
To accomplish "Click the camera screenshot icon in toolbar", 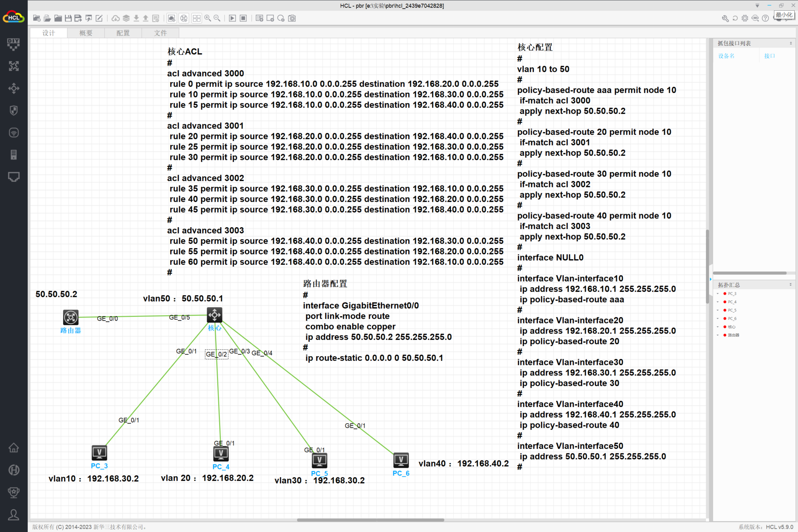I will 292,18.
